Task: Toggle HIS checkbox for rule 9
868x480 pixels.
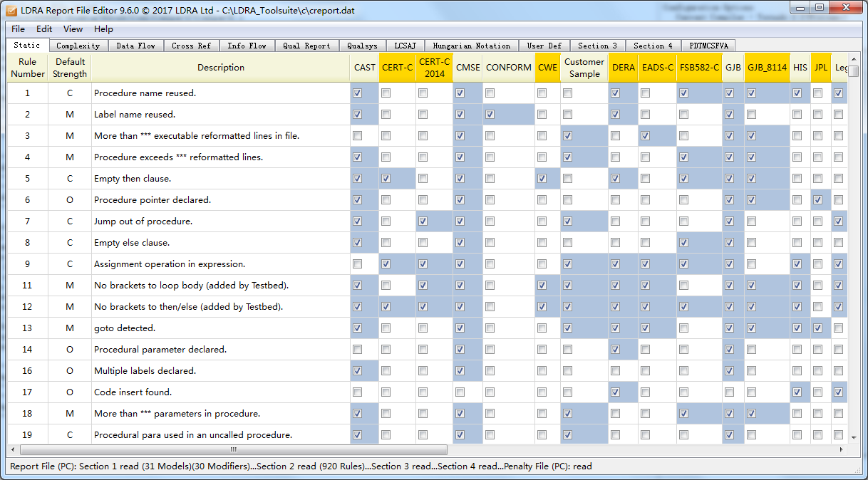Action: pos(797,264)
